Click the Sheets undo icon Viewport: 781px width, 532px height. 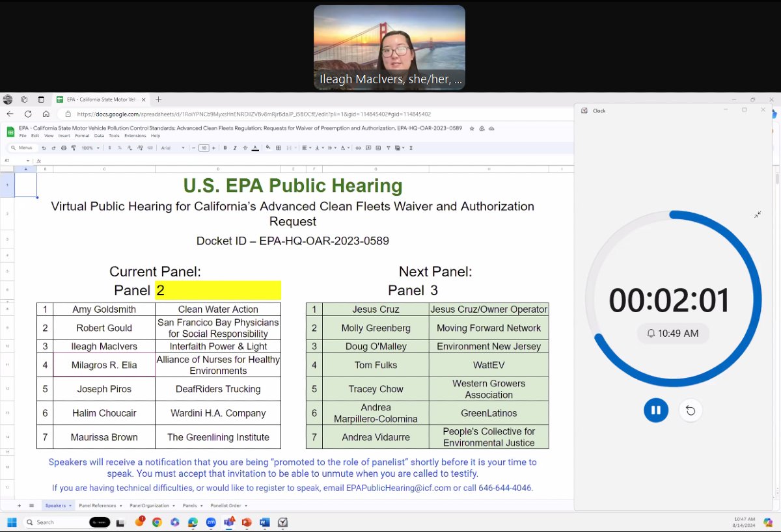coord(44,148)
